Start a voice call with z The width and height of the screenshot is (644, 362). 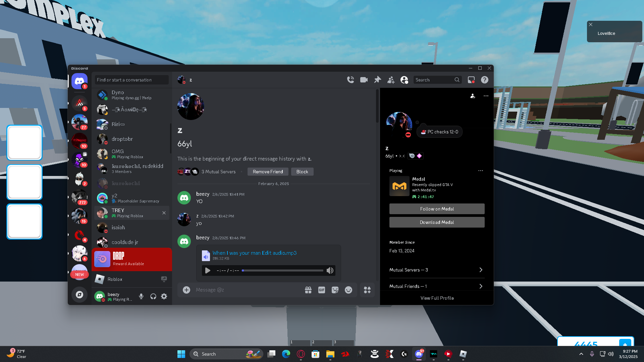(351, 80)
